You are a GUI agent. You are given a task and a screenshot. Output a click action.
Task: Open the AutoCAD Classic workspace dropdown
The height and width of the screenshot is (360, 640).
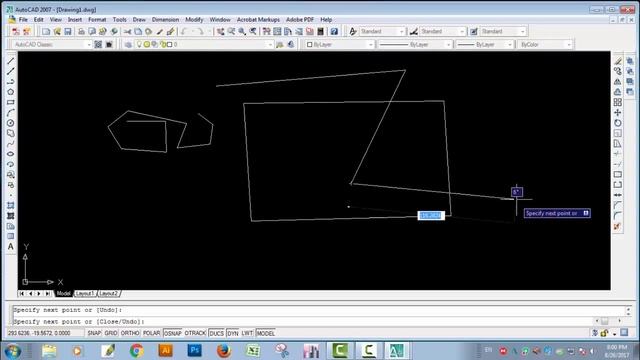click(x=52, y=44)
